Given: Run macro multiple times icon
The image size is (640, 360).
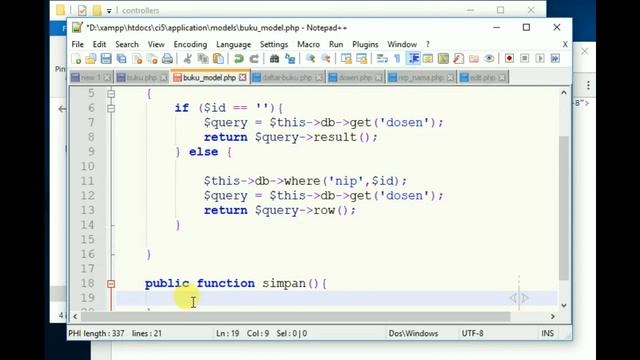Looking at the screenshot, I should tap(555, 59).
